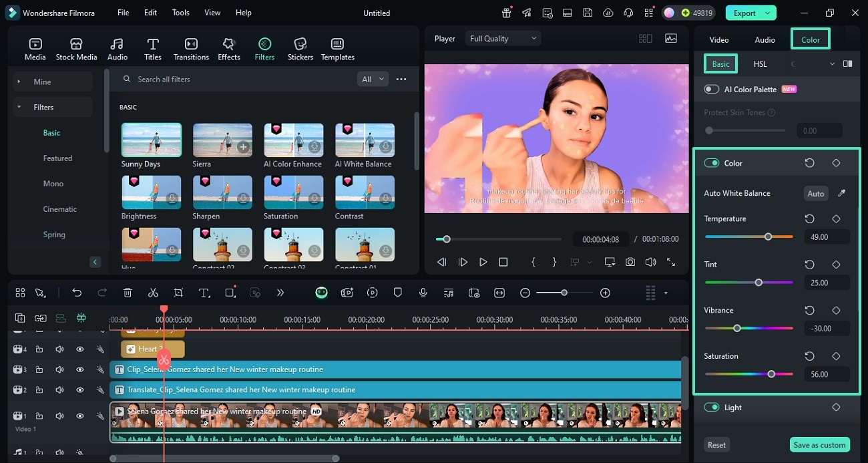Hide video track 4 with eye icon
Screen dimensions: 868x463
point(79,349)
